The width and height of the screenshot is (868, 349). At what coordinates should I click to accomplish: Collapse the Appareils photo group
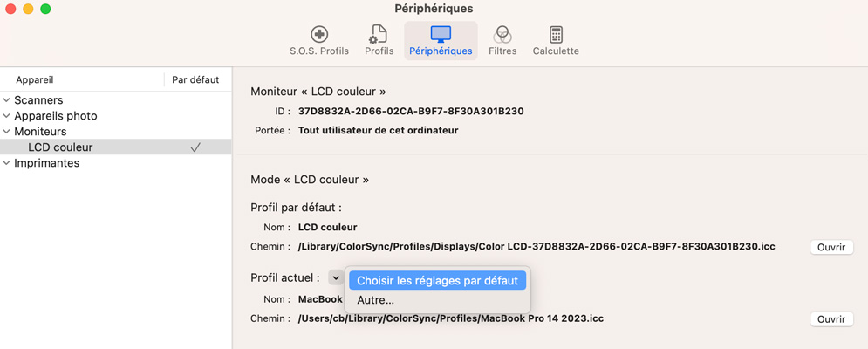tap(6, 116)
